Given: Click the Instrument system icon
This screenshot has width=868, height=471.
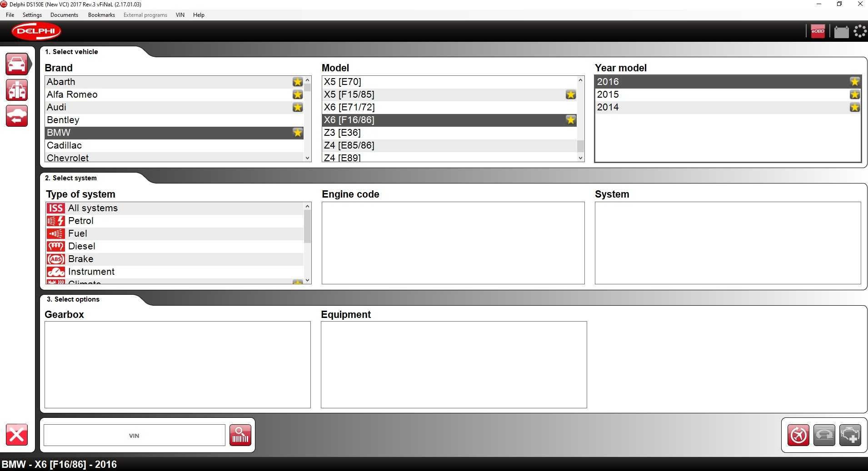Looking at the screenshot, I should click(x=56, y=272).
